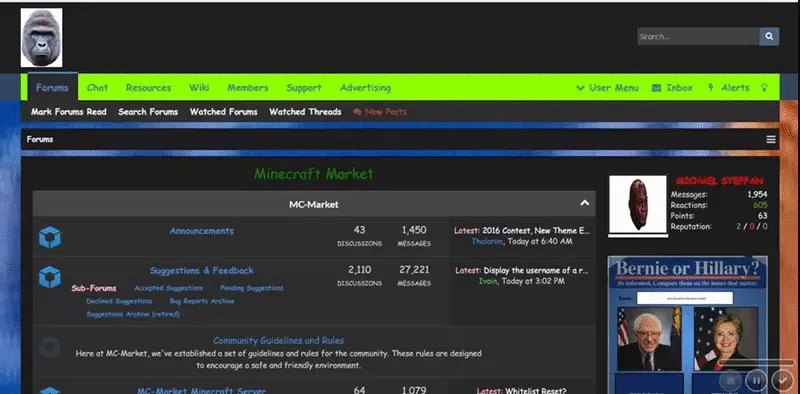Click the Alerts lightning bolt icon

(x=711, y=87)
